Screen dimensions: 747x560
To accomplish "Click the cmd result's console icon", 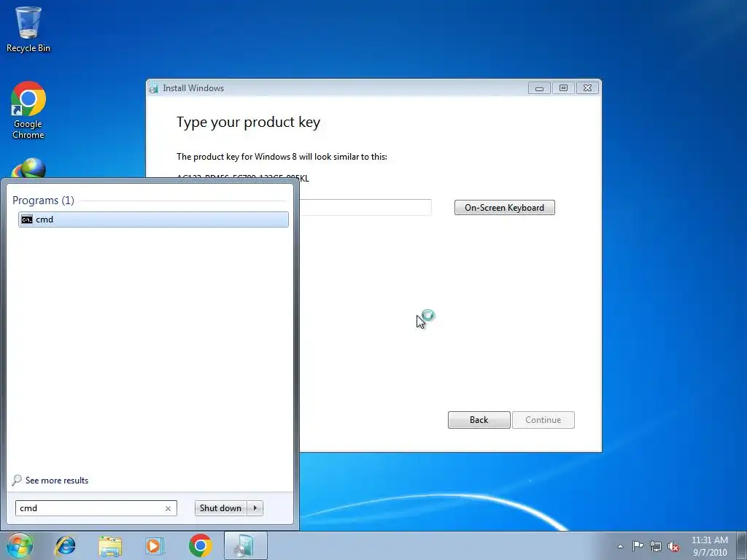I will pyautogui.click(x=27, y=219).
